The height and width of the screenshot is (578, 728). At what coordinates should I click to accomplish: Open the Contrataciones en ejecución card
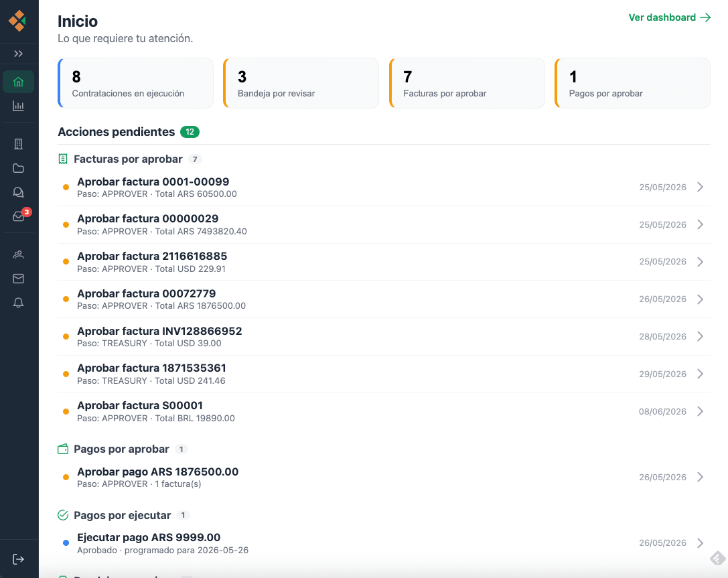(135, 83)
